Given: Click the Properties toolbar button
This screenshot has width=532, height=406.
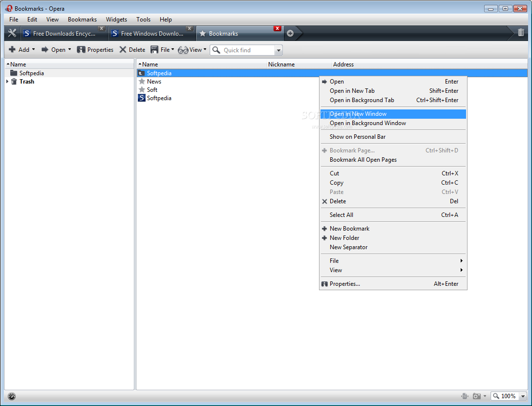Looking at the screenshot, I should 95,49.
